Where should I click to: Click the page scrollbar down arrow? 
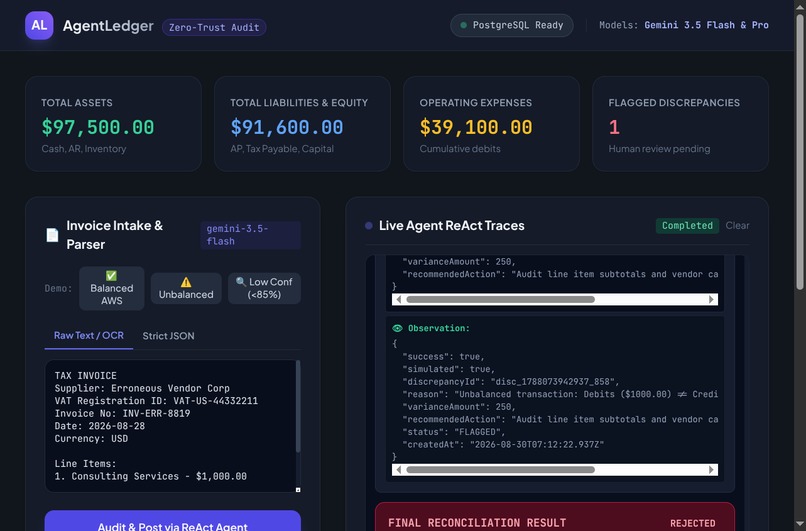click(800, 524)
